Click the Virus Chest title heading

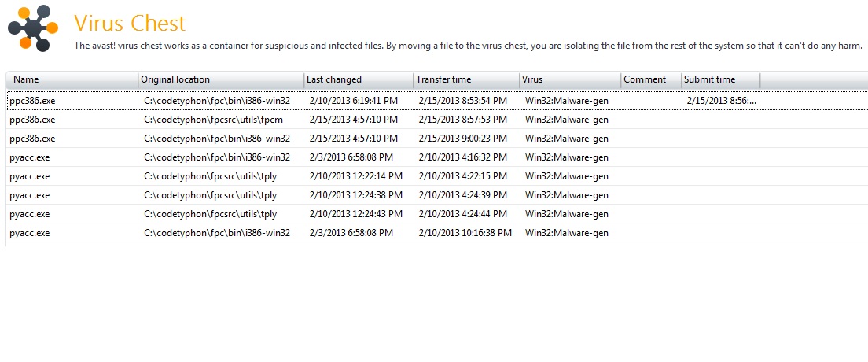130,24
